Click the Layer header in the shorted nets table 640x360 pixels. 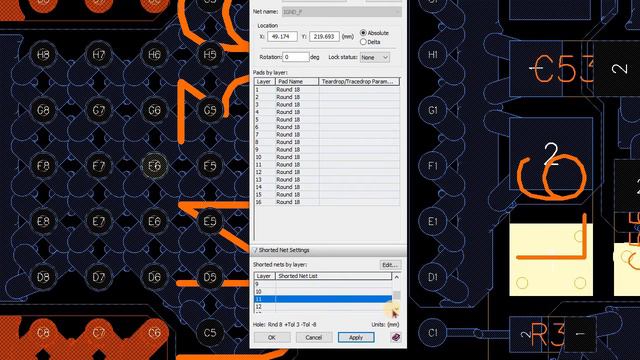point(264,276)
